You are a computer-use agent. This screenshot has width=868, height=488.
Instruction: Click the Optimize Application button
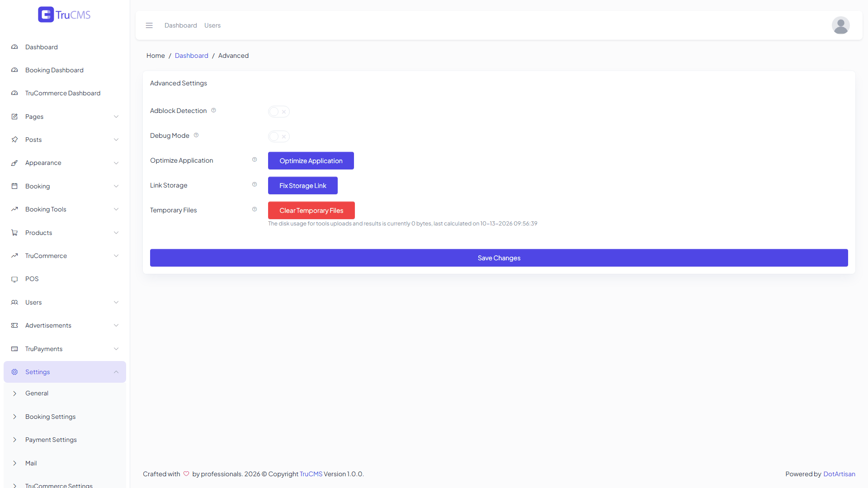pos(311,161)
